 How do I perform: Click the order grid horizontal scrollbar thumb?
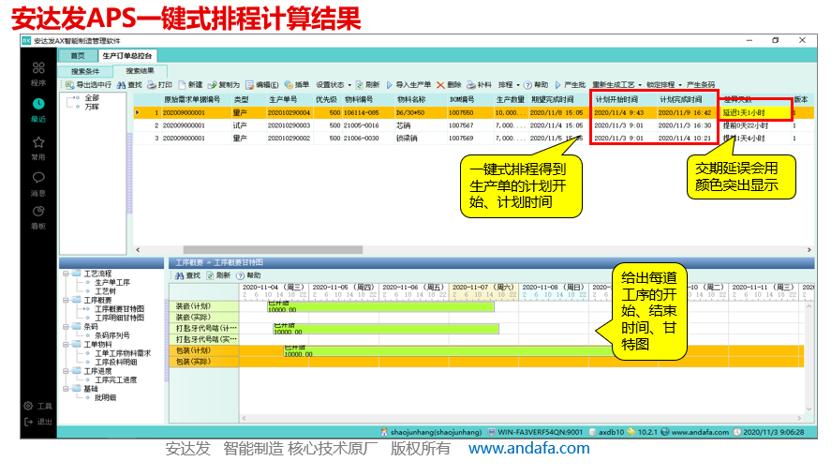click(273, 249)
